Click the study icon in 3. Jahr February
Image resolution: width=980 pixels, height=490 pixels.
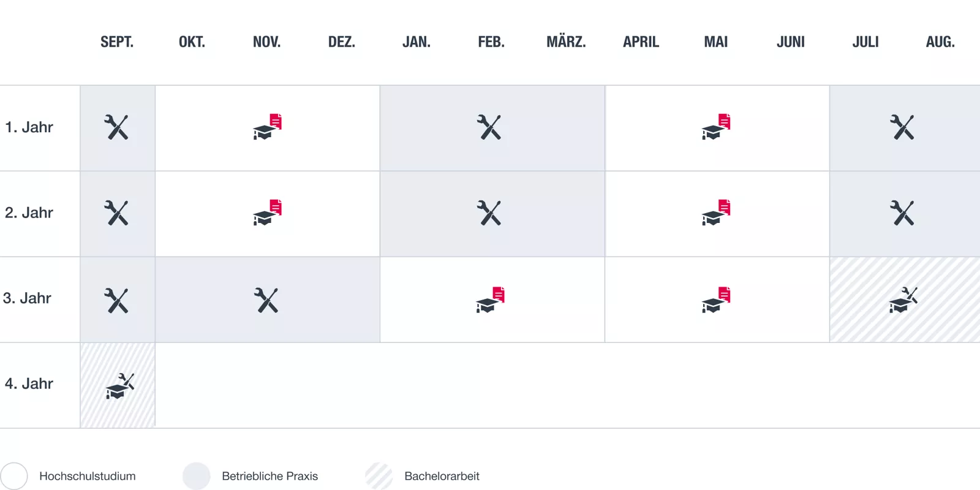coord(490,300)
